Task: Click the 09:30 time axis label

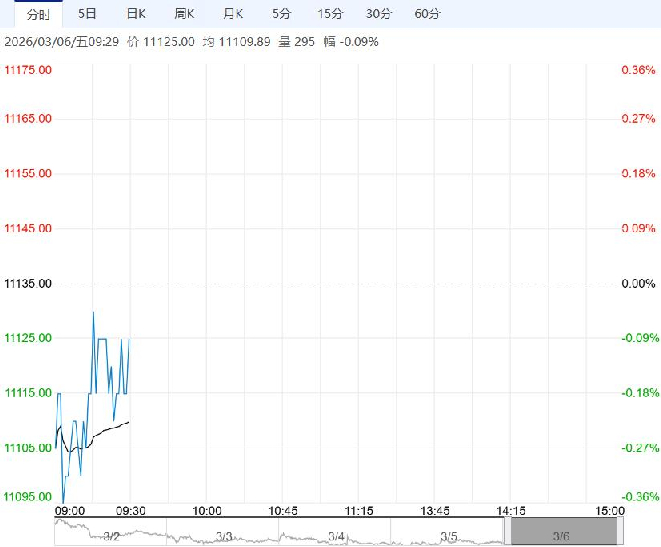Action: (131, 510)
